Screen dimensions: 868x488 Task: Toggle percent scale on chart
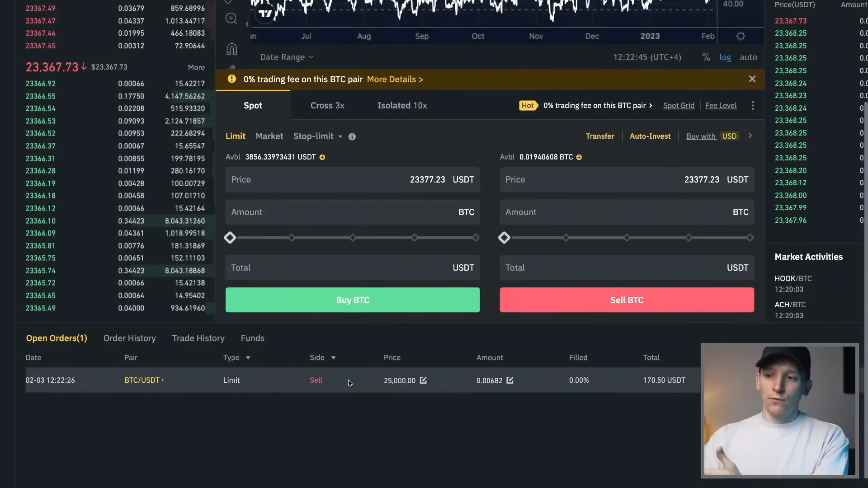click(706, 57)
